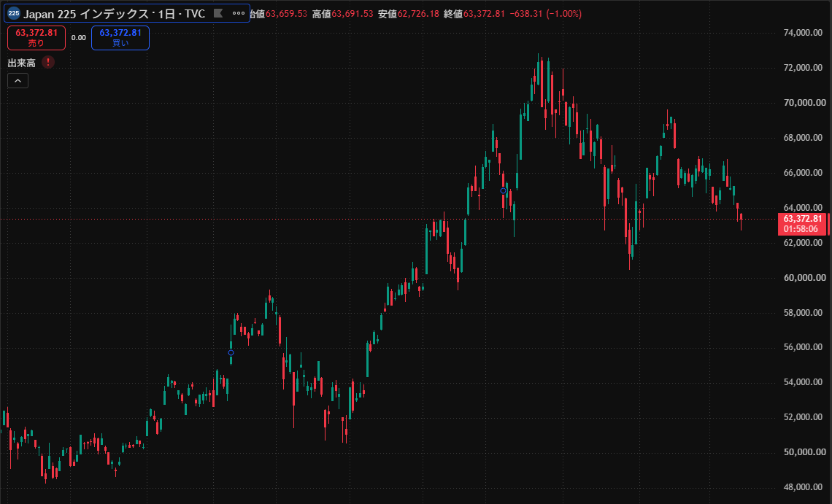Click the 74,000.00 price axis label
The width and height of the screenshot is (832, 504).
803,33
